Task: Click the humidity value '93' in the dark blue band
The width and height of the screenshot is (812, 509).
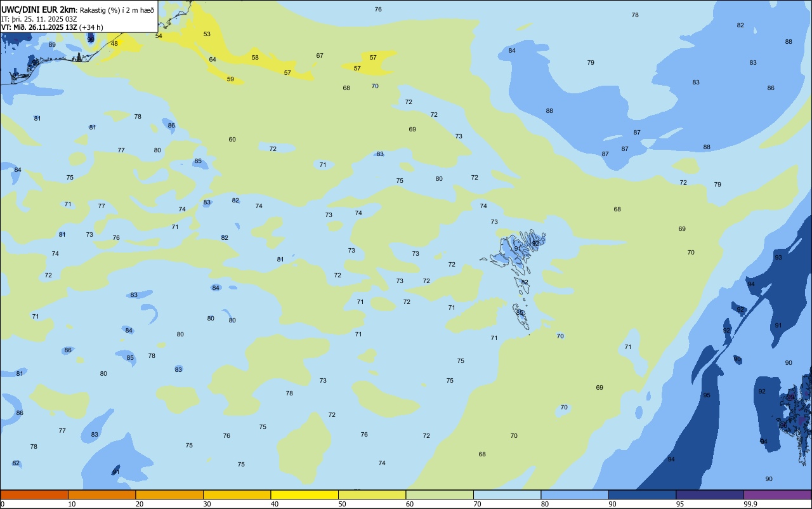Action: 778,258
